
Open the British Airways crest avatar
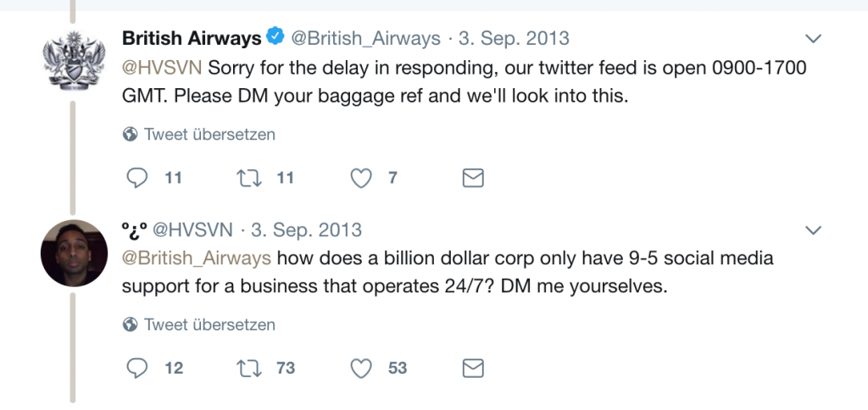[72, 62]
